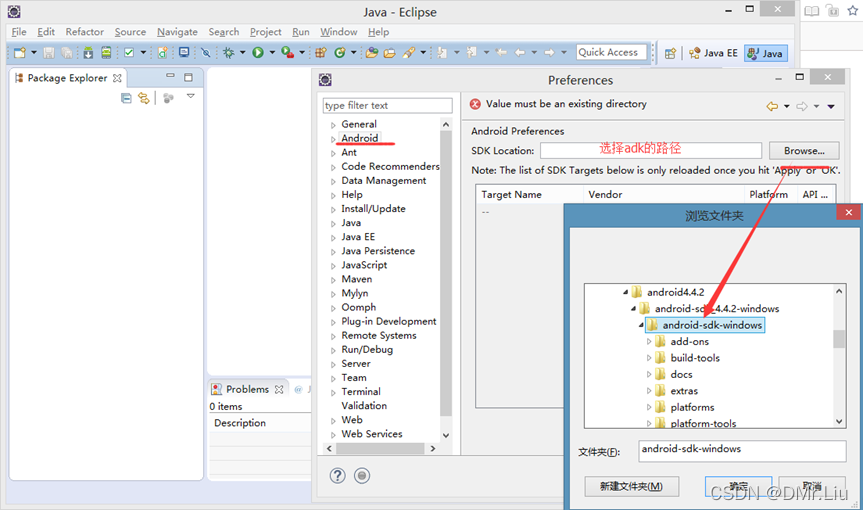
Task: Click the Preferences forward arrow icon
Action: 802,106
